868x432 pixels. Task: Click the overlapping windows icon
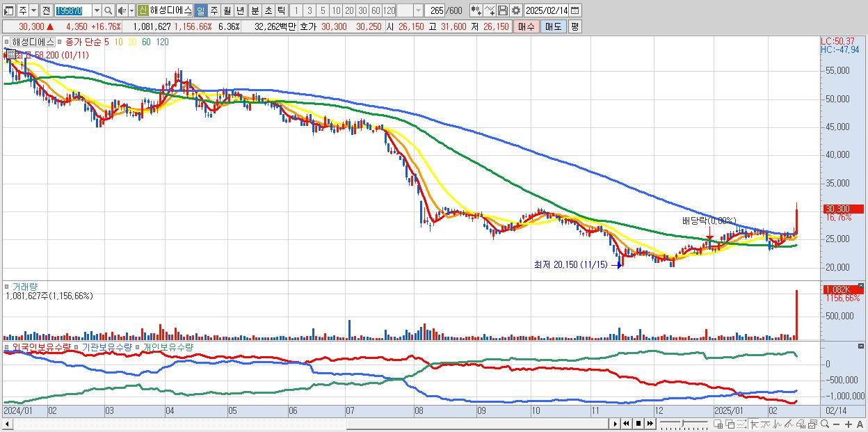(730, 424)
